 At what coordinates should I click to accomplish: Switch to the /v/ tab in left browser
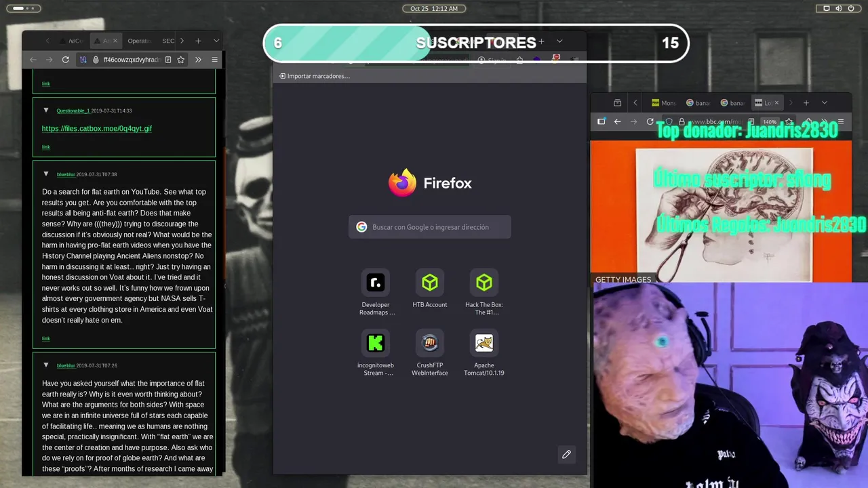coord(73,41)
